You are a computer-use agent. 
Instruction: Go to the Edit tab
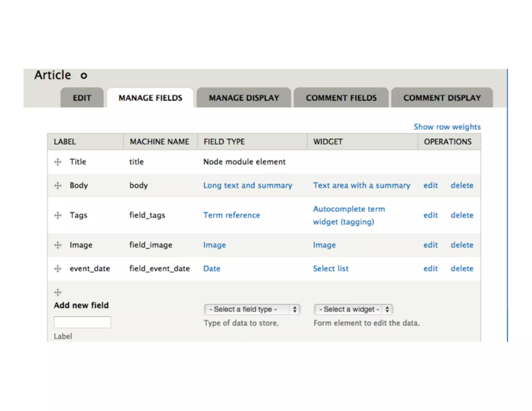click(82, 98)
